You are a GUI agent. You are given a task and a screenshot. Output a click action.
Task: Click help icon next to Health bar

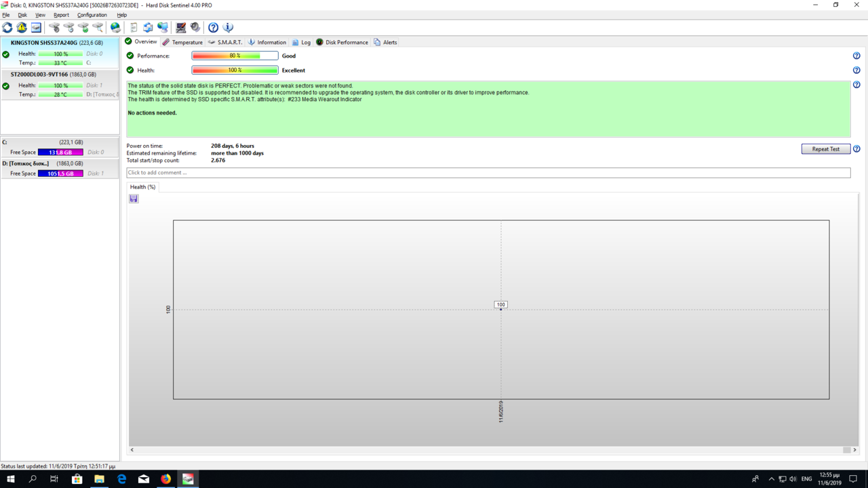point(856,70)
